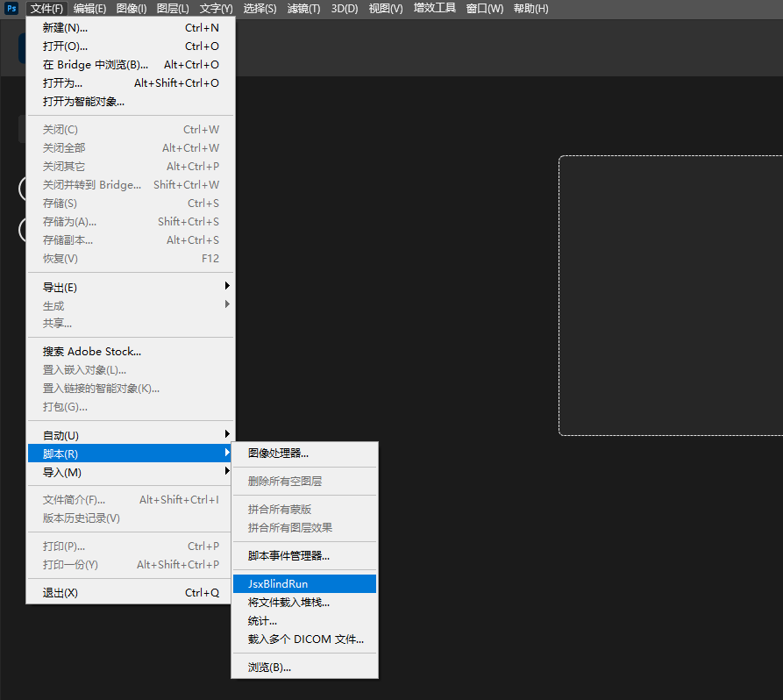The width and height of the screenshot is (783, 700).
Task: Choose 退出(X) to quit Photoshop
Action: (x=61, y=592)
